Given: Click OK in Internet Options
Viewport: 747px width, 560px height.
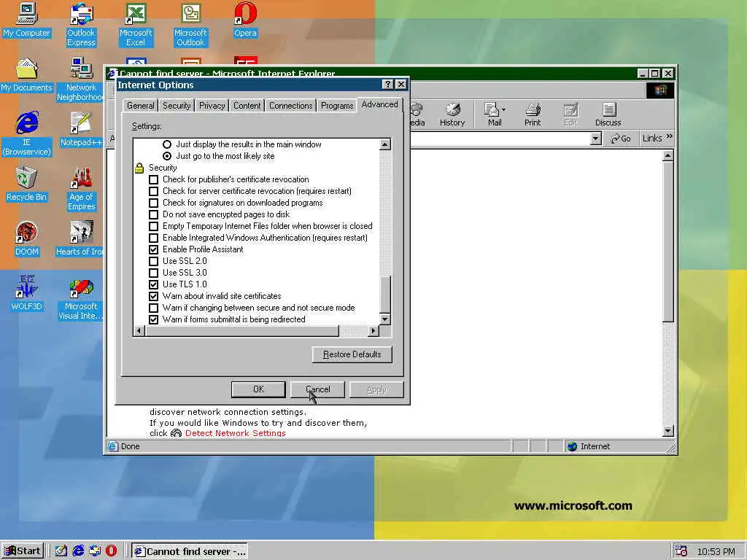Looking at the screenshot, I should point(258,389).
